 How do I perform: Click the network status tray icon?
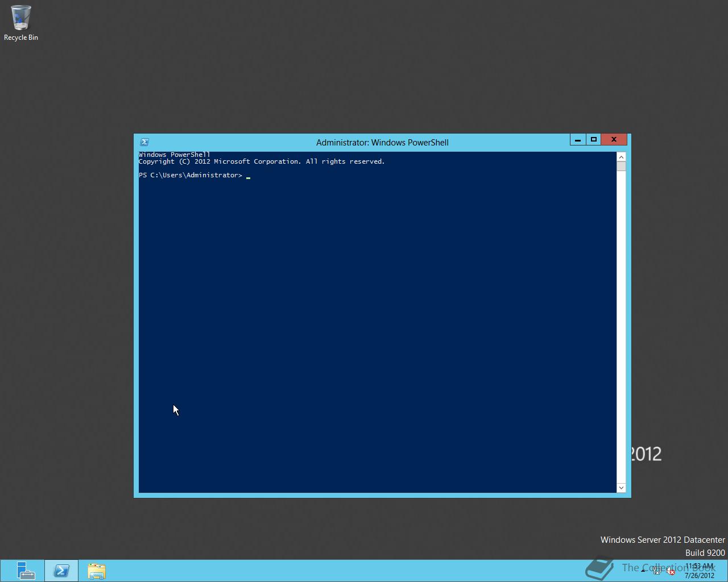pos(657,571)
